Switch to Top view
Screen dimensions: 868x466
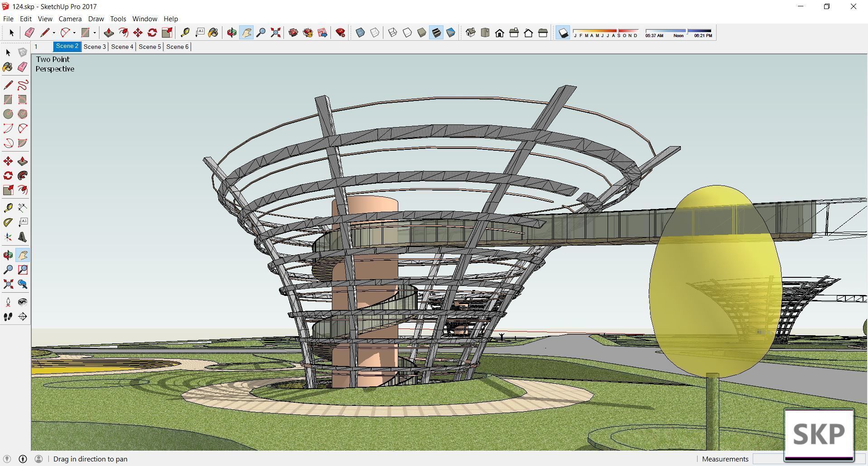485,33
